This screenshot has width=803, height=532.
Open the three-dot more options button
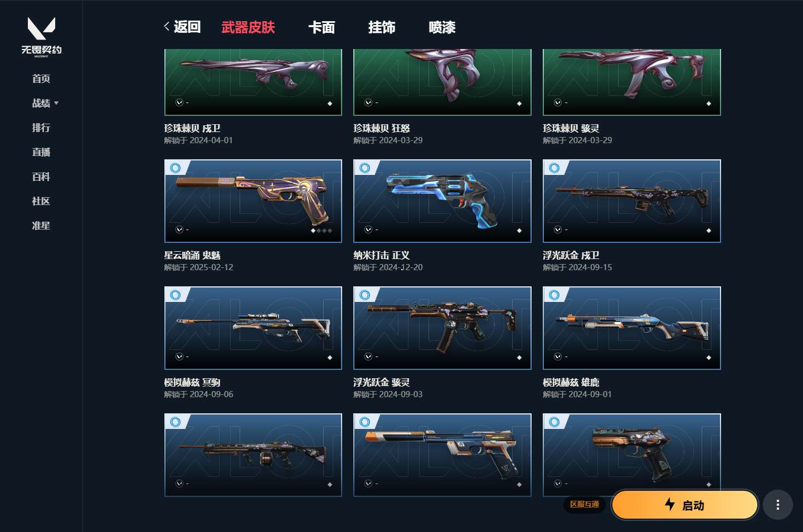(x=777, y=505)
